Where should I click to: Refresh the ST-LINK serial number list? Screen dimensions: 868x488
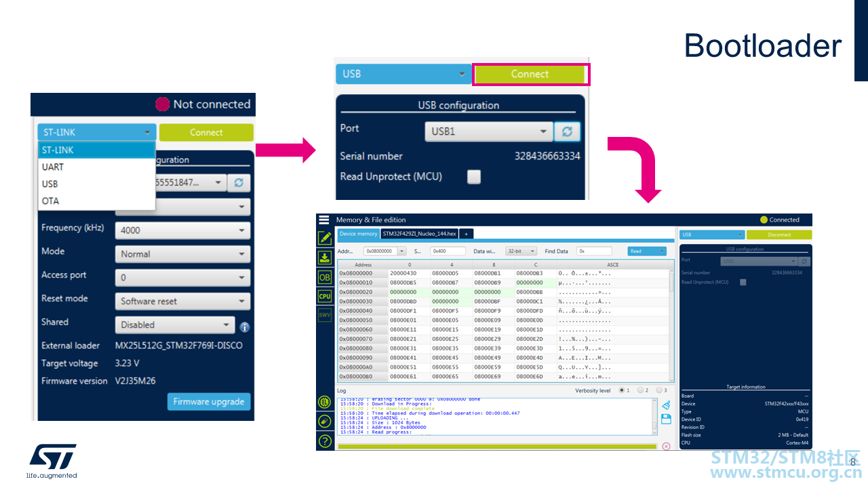(239, 182)
